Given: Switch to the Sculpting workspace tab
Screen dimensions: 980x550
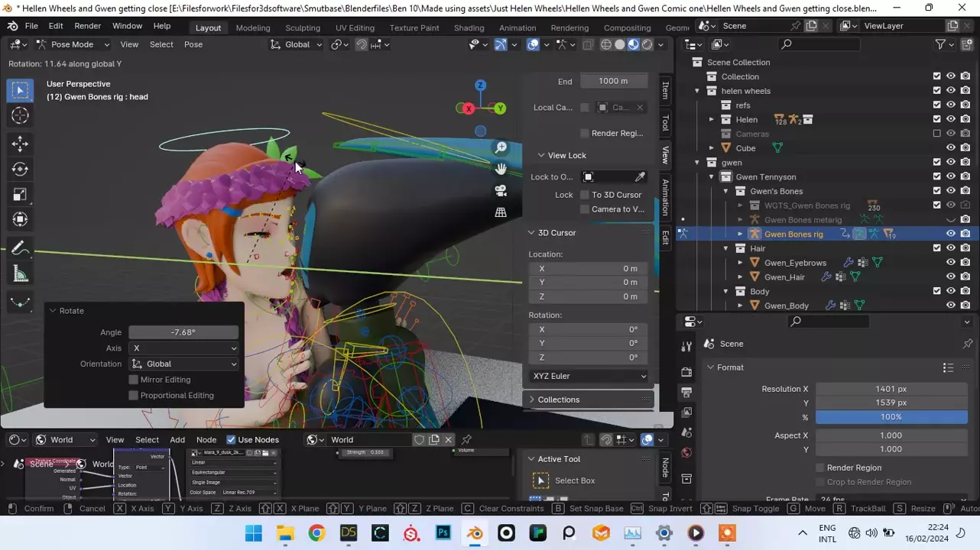Looking at the screenshot, I should click(x=302, y=27).
